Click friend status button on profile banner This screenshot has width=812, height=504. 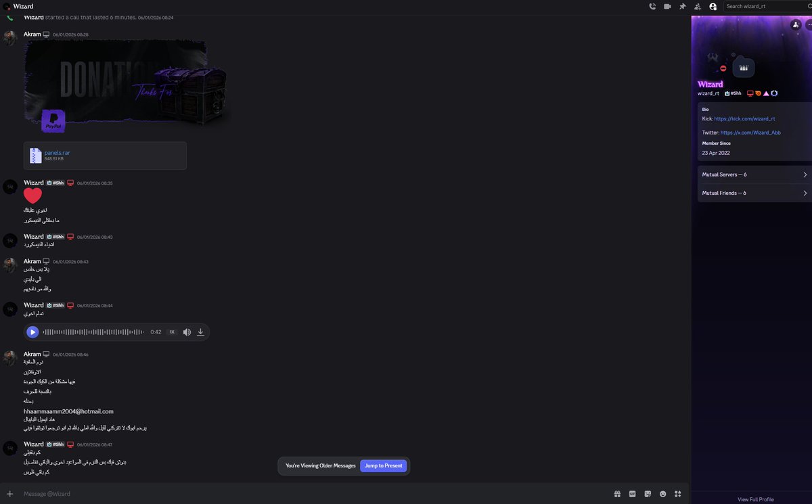[x=796, y=24]
